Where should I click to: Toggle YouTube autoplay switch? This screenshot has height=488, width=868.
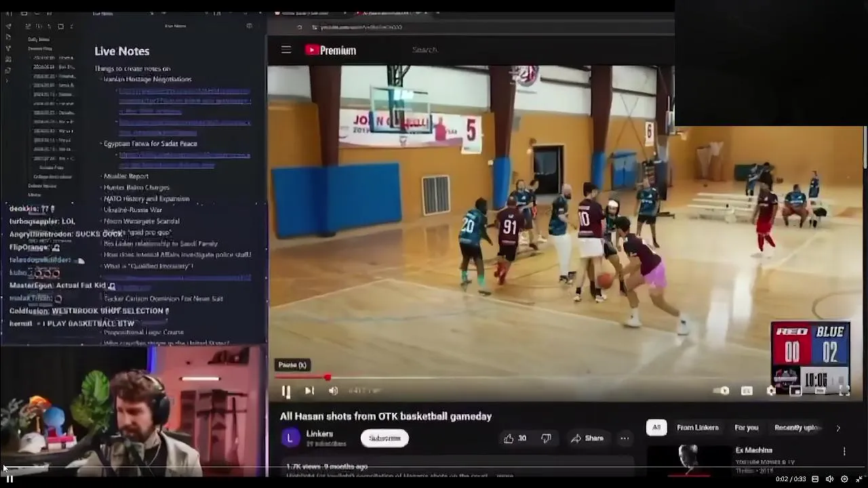click(x=723, y=391)
